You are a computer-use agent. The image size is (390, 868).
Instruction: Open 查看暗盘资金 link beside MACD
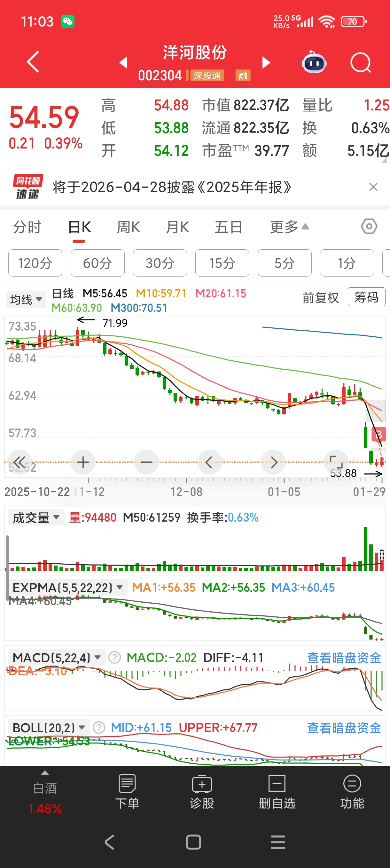pos(344,658)
